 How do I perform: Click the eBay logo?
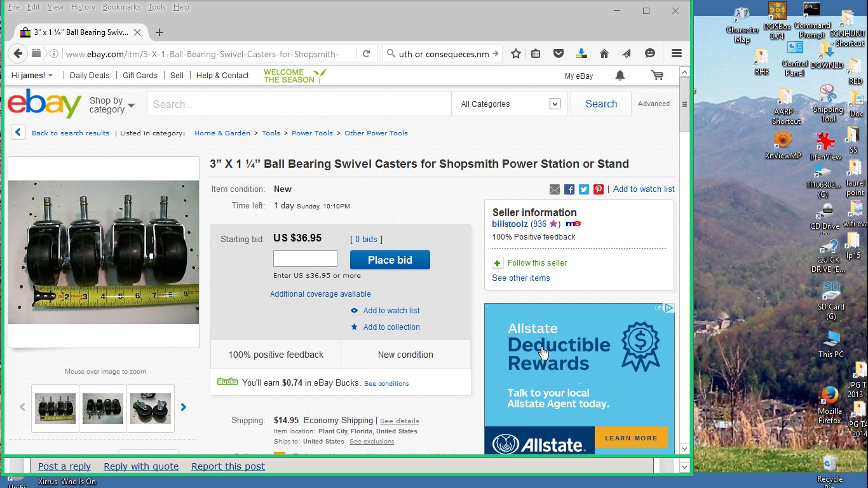[x=44, y=104]
